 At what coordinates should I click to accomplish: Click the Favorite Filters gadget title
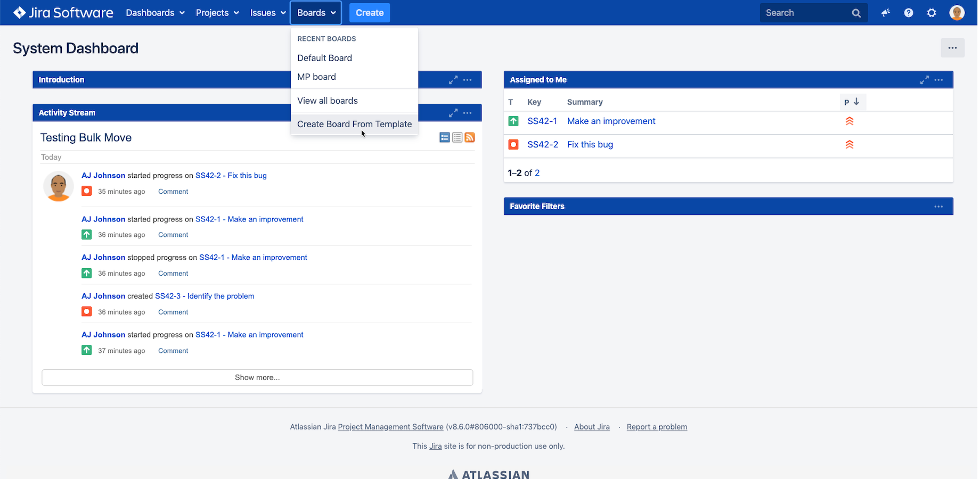537,207
